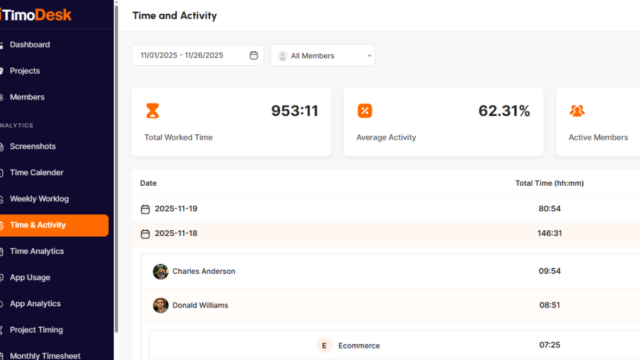Click the Total Worked Time label

pos(178,138)
